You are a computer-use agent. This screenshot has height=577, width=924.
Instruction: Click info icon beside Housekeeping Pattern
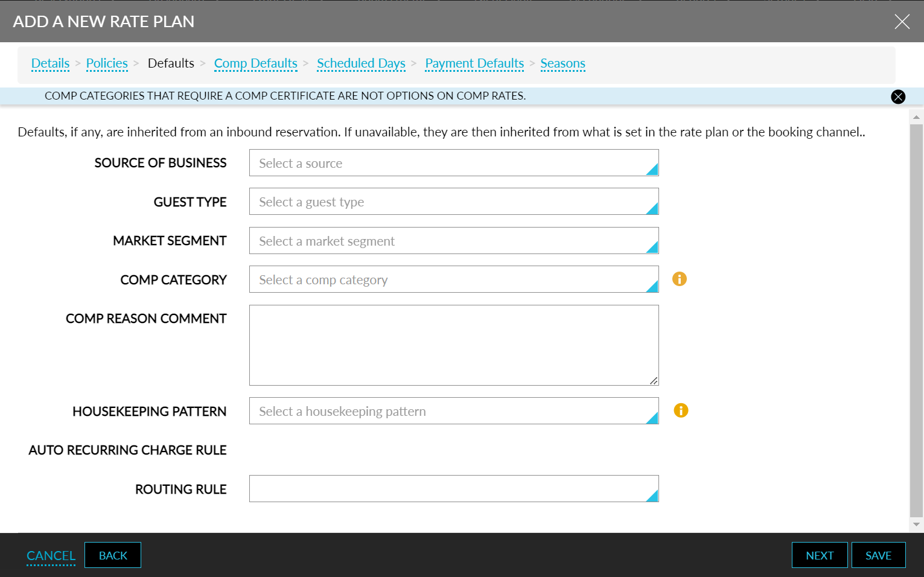point(680,410)
